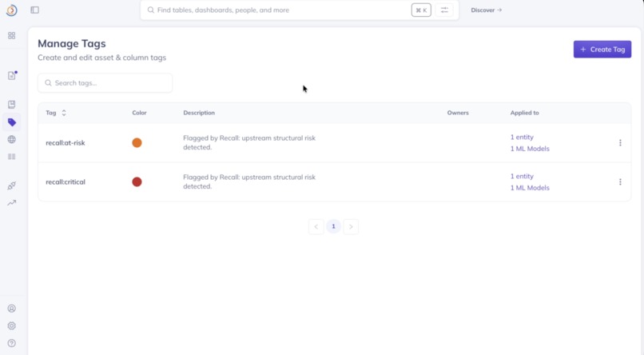Focus the Search tags input field
Viewport: 644px width, 355px height.
(x=105, y=83)
